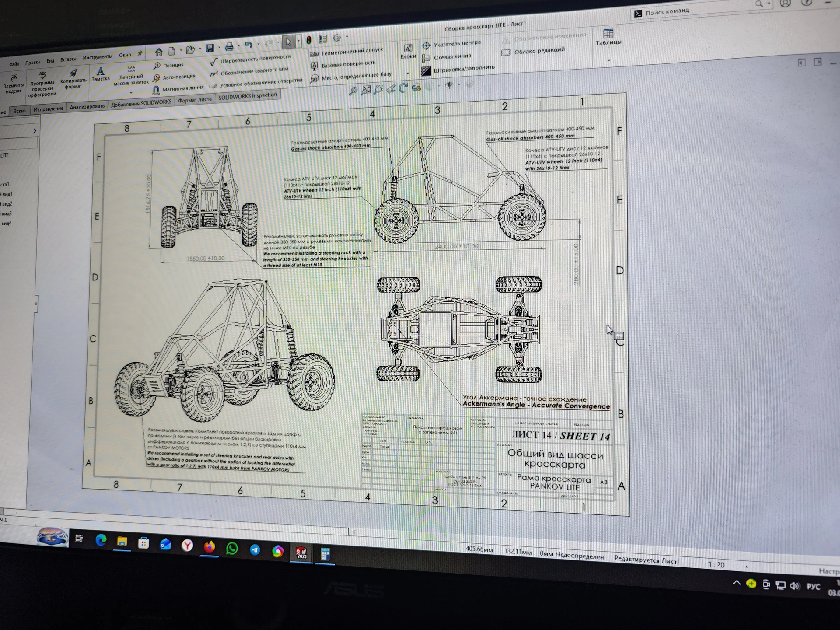Viewport: 840px width, 630px height.
Task: Expand Линейный массив заметок dropdown arrow
Action: (x=131, y=93)
